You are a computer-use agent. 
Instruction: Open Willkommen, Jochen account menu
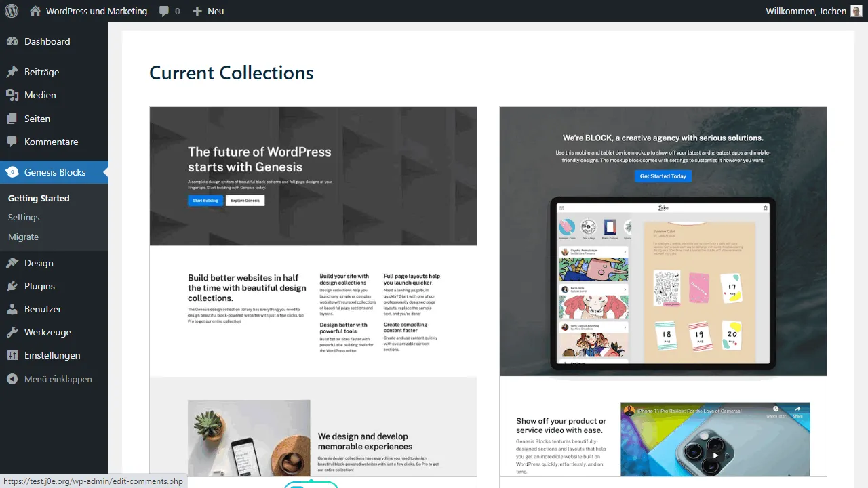pos(814,11)
